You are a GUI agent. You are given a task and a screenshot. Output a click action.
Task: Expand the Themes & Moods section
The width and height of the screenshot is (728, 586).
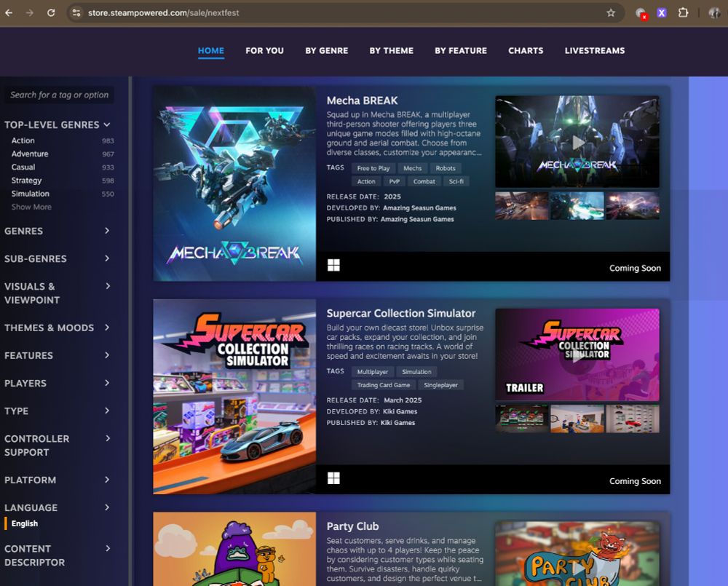(x=57, y=328)
